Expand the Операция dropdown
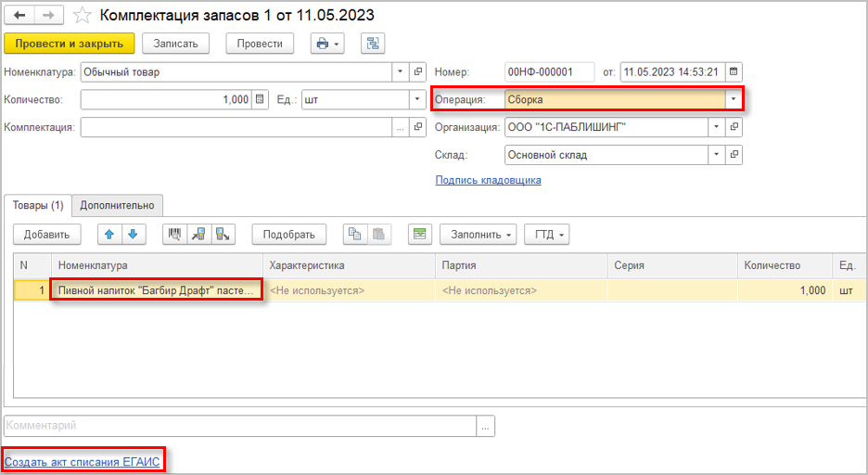The image size is (868, 475). 734,99
